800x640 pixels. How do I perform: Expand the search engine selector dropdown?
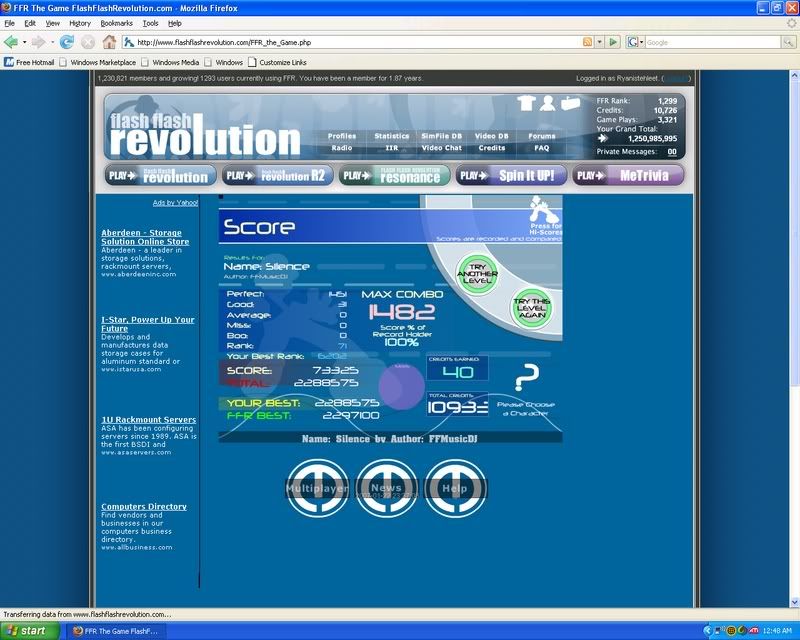tap(638, 42)
